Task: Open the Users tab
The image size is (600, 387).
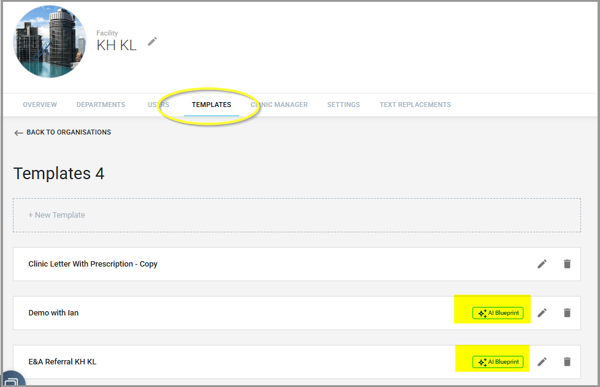Action: click(158, 105)
